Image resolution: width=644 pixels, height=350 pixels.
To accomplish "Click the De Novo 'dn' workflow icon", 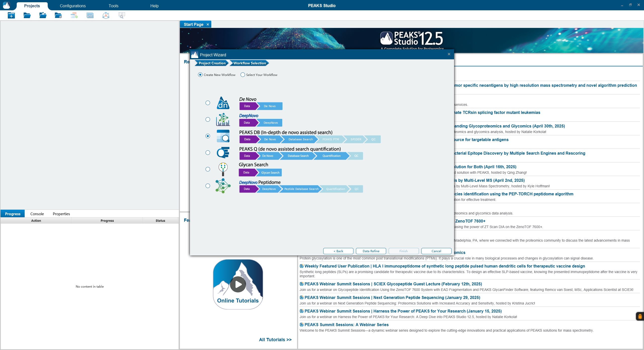I will pos(223,103).
